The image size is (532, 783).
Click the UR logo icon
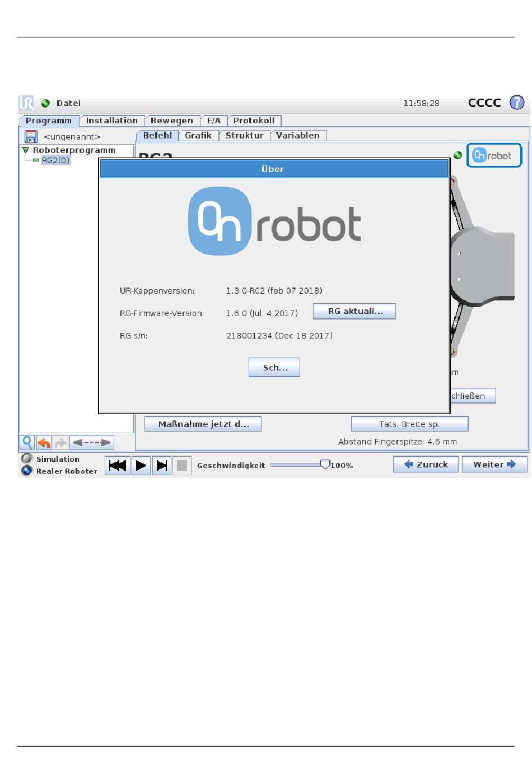coord(26,103)
